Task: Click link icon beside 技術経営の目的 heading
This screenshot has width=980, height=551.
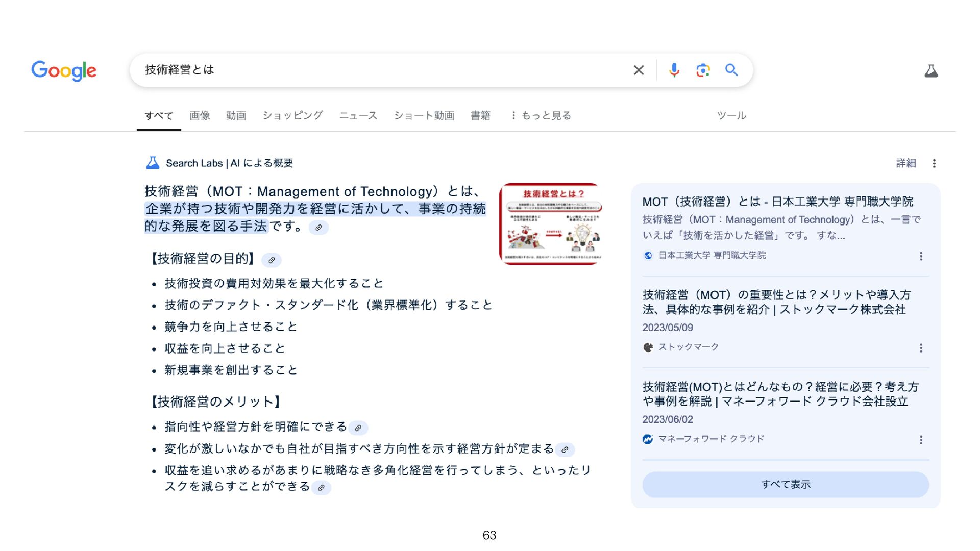Action: 272,260
